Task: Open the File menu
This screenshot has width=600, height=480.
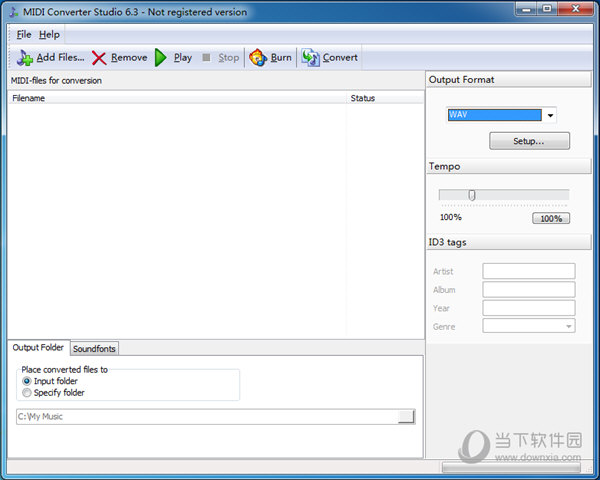Action: tap(24, 35)
